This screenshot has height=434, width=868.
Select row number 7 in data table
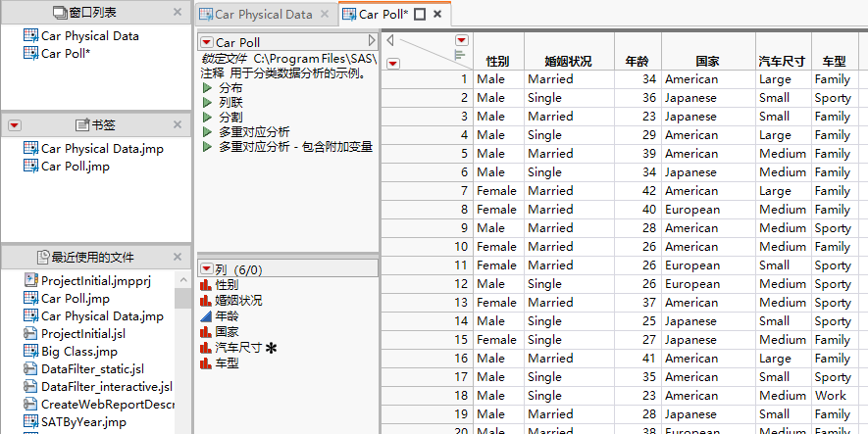(x=427, y=191)
